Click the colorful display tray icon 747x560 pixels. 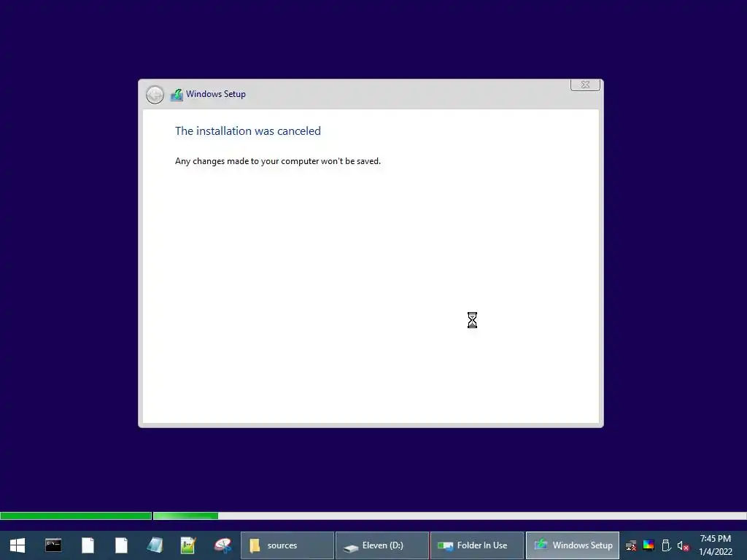click(x=649, y=545)
